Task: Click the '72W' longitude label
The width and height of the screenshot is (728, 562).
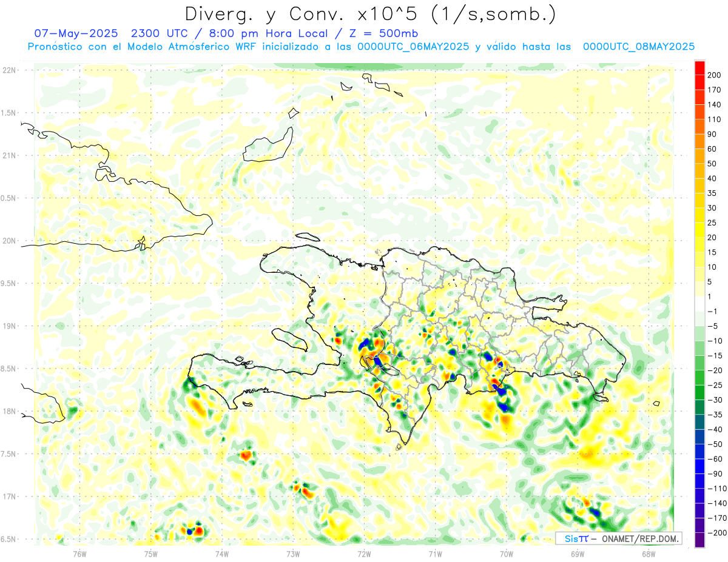Action: tap(365, 554)
